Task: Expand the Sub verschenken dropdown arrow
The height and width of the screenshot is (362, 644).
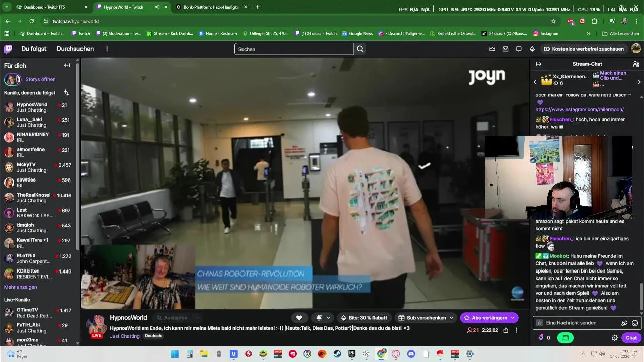Action: click(x=451, y=318)
